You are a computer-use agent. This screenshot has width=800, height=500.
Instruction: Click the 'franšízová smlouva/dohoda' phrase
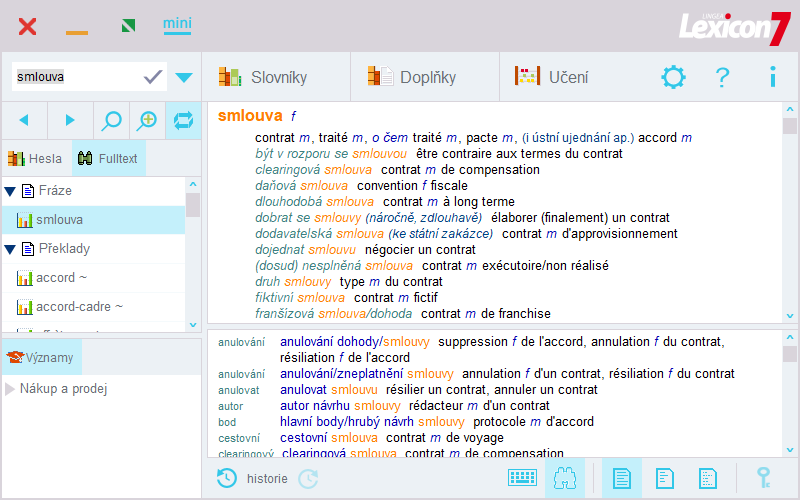333,314
